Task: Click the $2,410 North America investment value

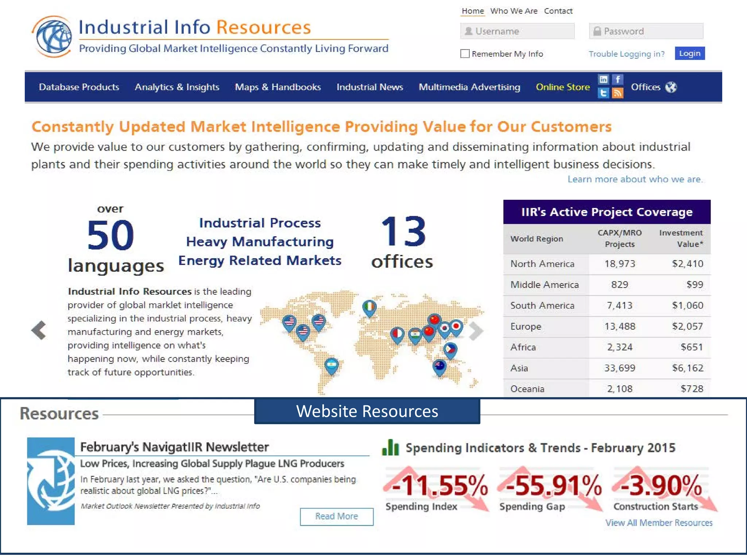Action: coord(688,264)
